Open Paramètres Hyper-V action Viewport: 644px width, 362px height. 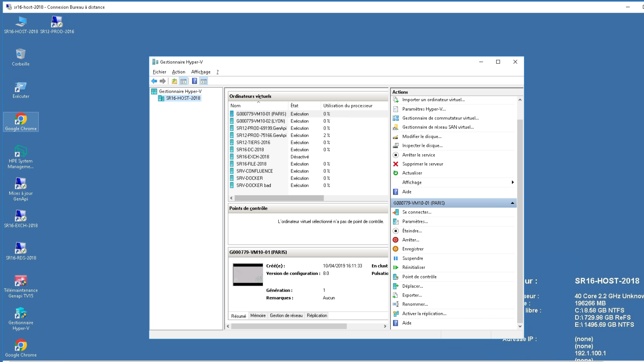pos(424,109)
